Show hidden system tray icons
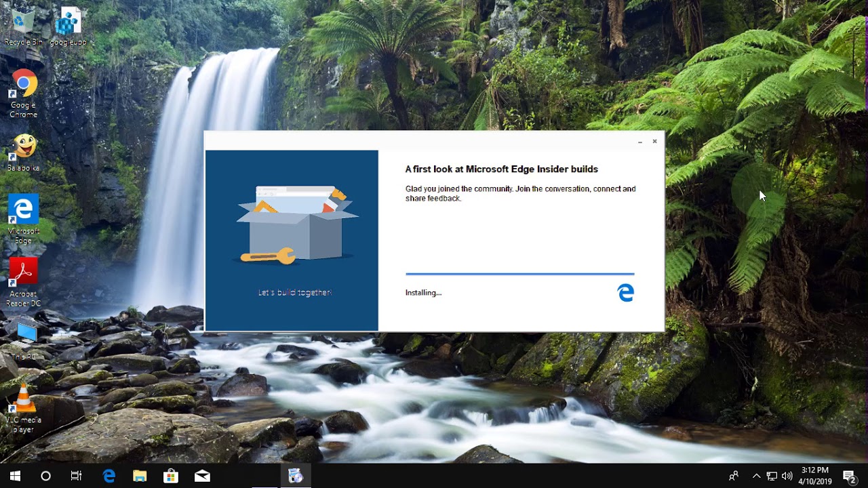This screenshot has height=488, width=868. tap(756, 476)
